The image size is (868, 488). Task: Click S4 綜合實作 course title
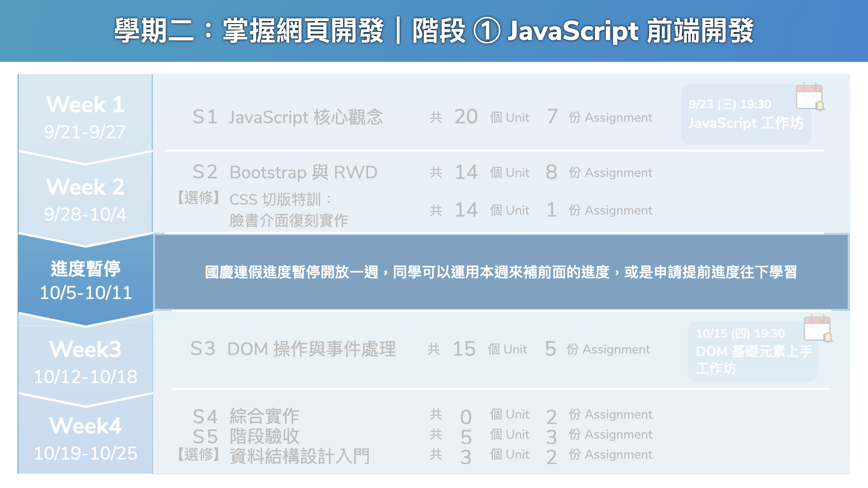click(246, 416)
